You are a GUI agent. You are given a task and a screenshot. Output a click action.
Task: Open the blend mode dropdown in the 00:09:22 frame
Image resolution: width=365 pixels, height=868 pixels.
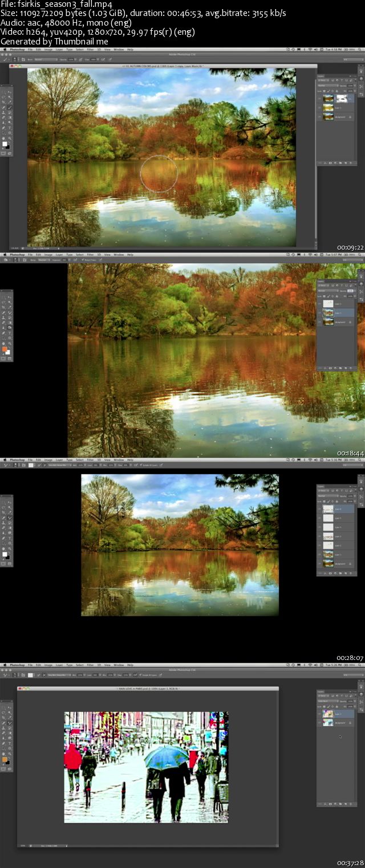328,87
